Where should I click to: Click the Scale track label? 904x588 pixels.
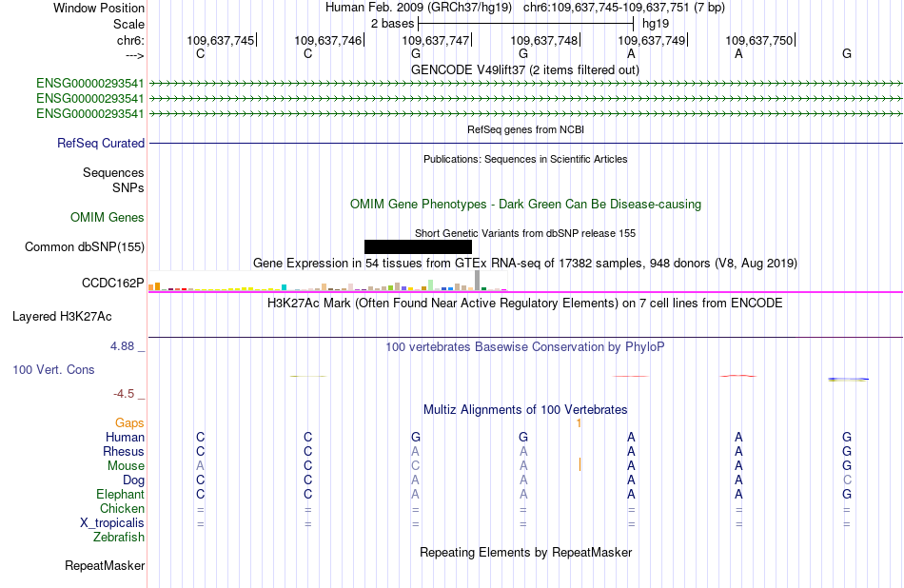(x=128, y=24)
